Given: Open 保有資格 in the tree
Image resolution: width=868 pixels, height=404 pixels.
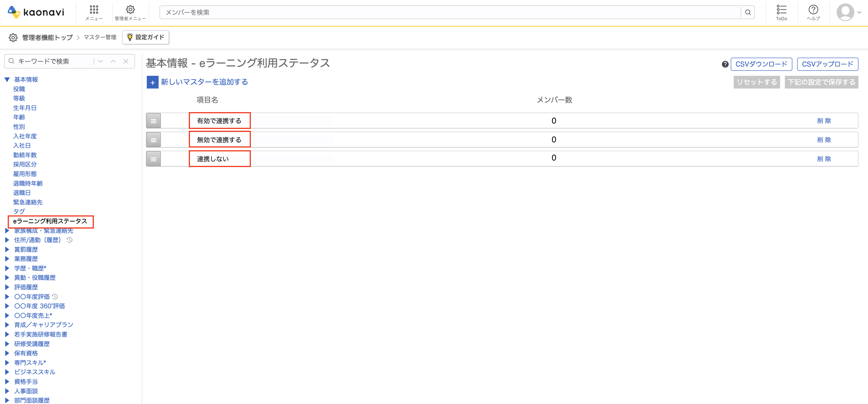Looking at the screenshot, I should tap(26, 353).
